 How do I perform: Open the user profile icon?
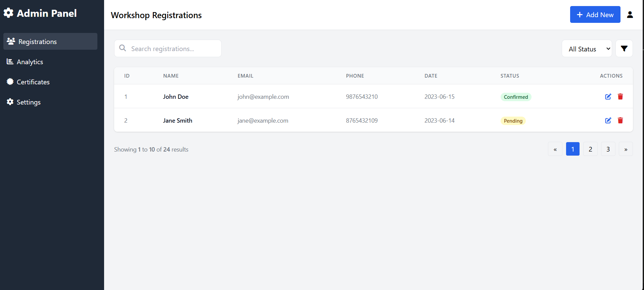pyautogui.click(x=630, y=15)
